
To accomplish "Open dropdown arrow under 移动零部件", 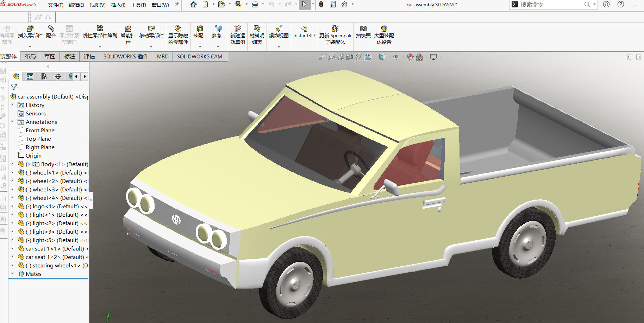I will click(x=151, y=47).
